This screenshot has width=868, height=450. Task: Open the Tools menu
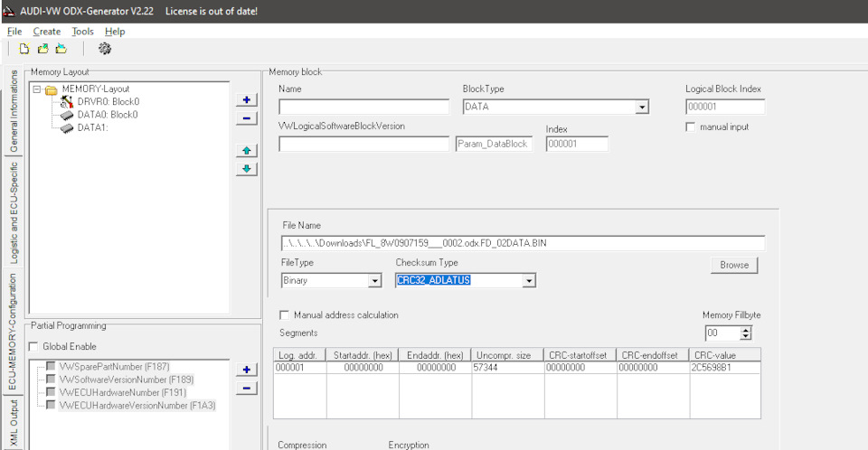tap(82, 32)
